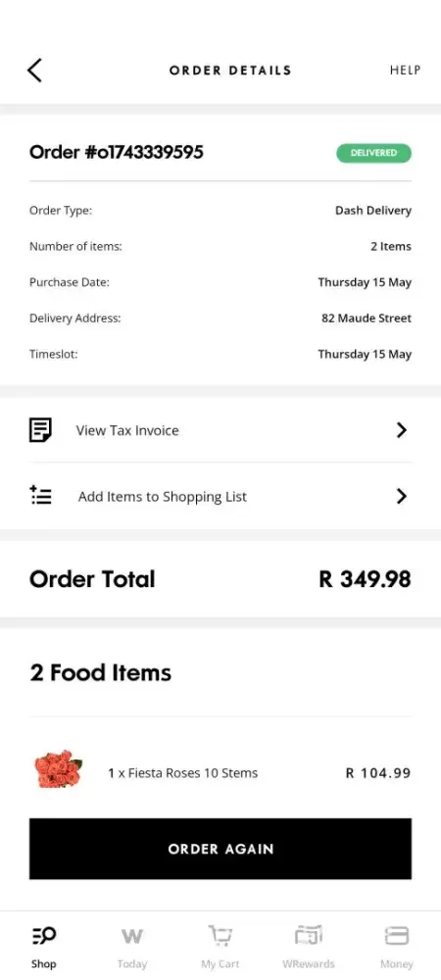
Task: Tap the ORDER AGAIN button
Action: click(220, 849)
